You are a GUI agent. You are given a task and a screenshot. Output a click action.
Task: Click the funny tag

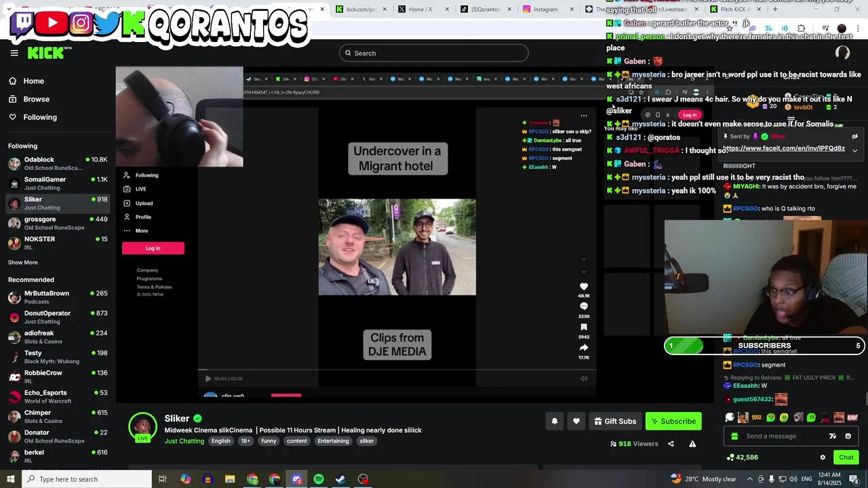[269, 441]
